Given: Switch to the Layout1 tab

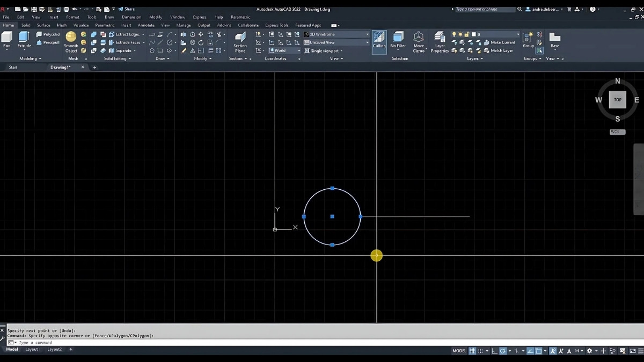Looking at the screenshot, I should coord(32,349).
